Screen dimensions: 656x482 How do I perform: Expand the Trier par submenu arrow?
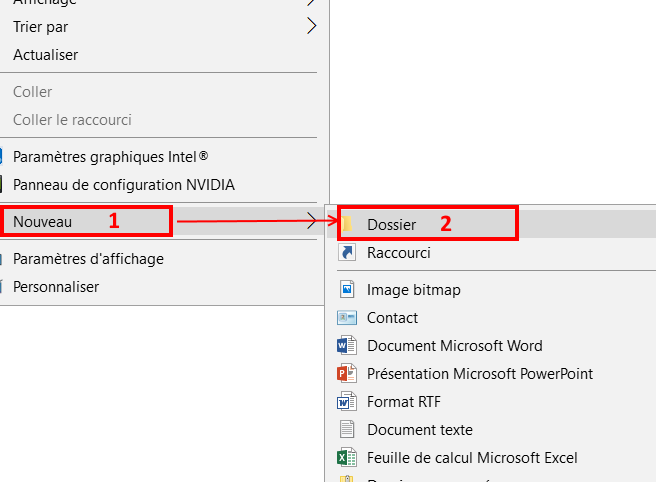click(311, 26)
